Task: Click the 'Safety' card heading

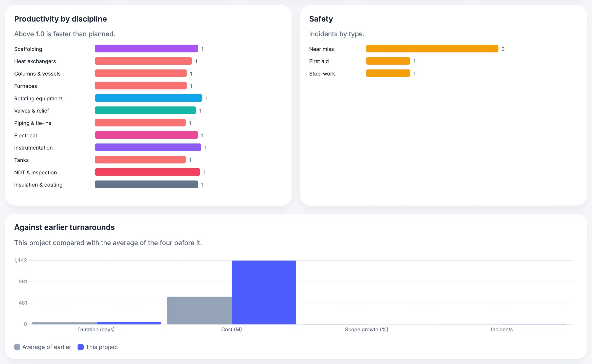Action: click(x=321, y=19)
